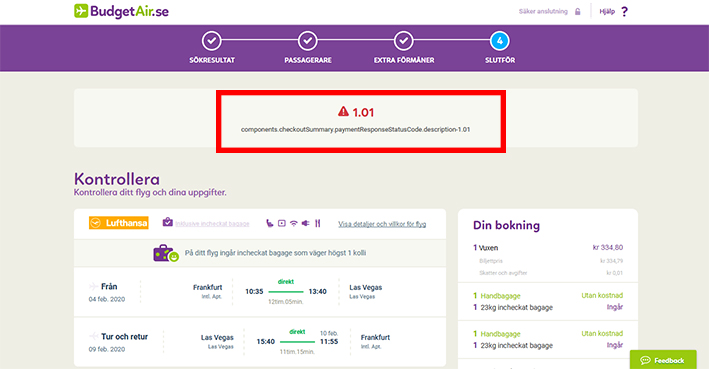Click the smiling luggage illustration icon
The image size is (709, 369).
[166, 254]
